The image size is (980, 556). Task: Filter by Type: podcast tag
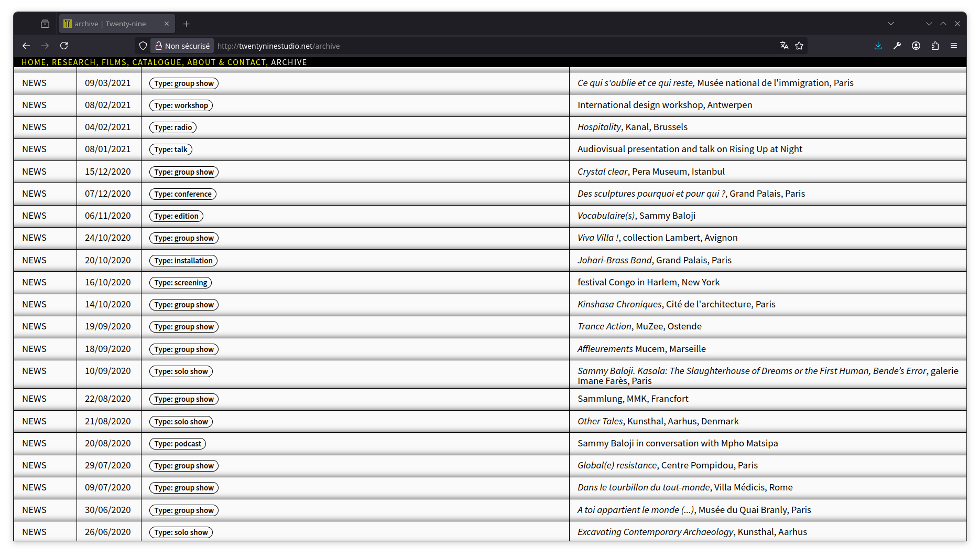178,444
